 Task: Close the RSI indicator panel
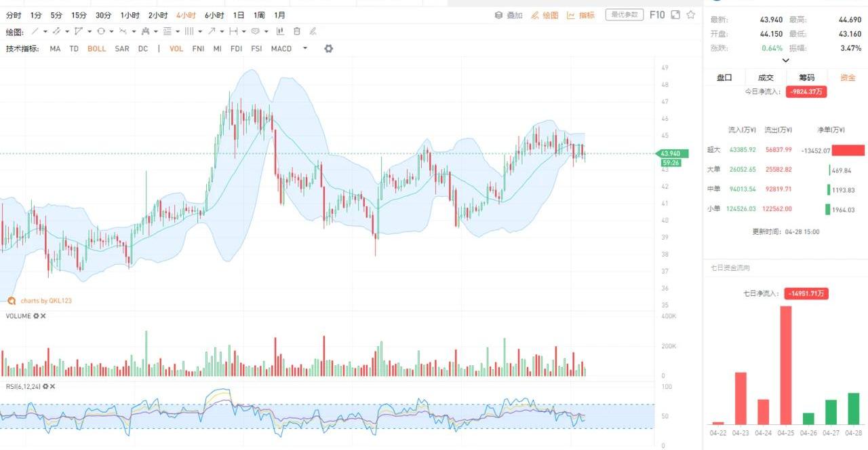(x=52, y=386)
